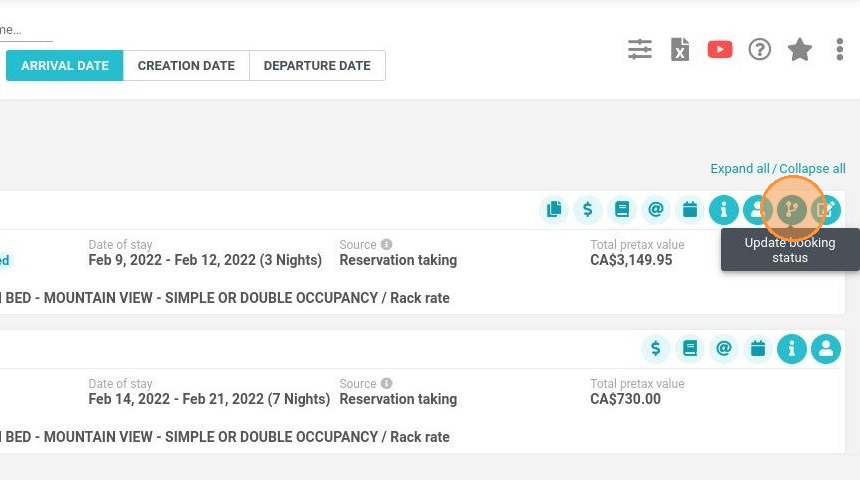860x480 pixels.
Task: Select the Arrival Date tab
Action: click(65, 66)
